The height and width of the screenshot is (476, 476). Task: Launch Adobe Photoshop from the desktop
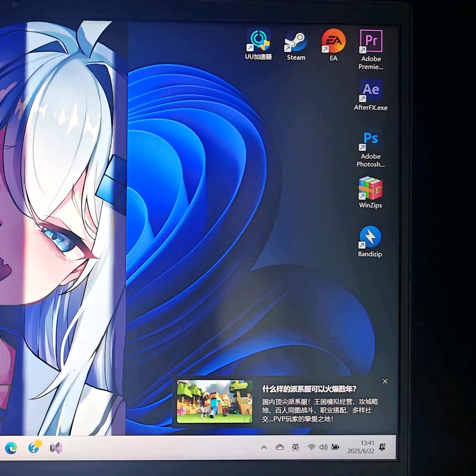tap(370, 140)
